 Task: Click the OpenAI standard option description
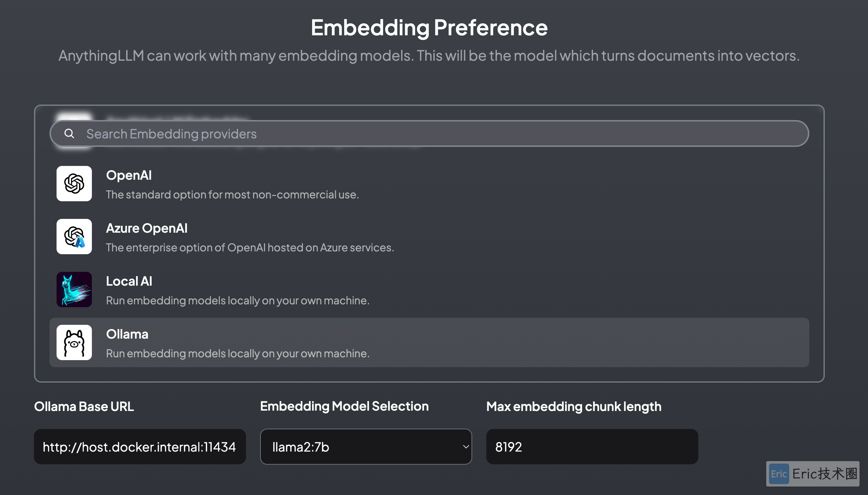233,195
